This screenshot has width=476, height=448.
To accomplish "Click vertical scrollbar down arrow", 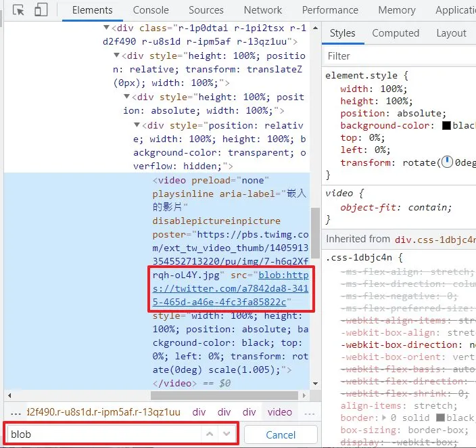I will (x=315, y=384).
